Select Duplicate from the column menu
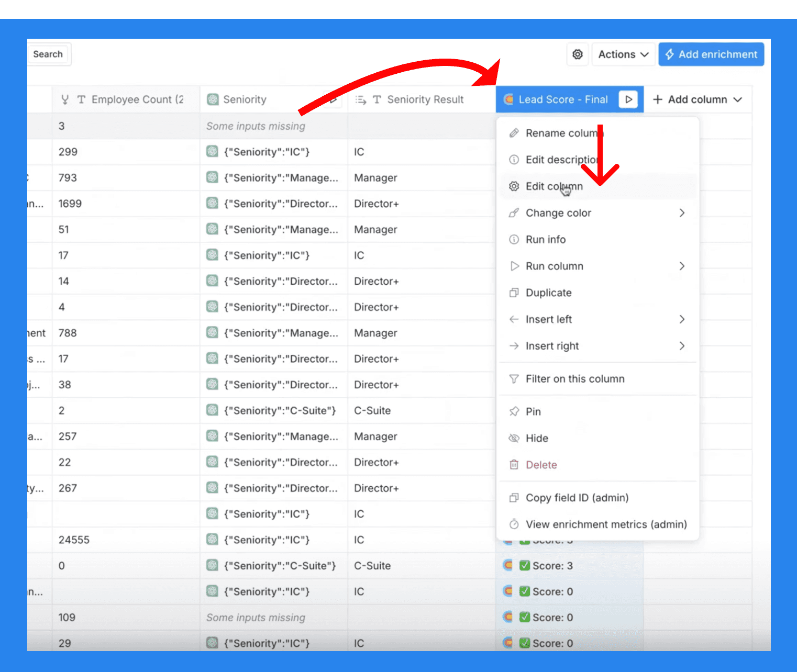 click(x=598, y=293)
